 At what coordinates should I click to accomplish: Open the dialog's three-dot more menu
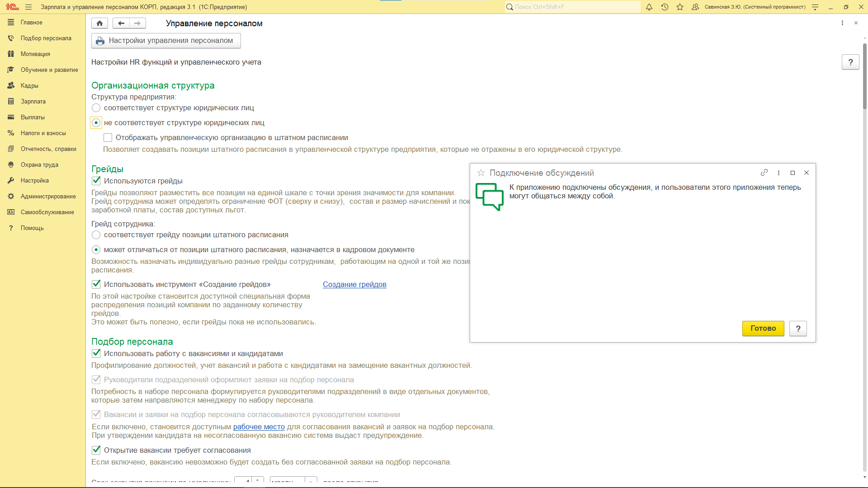click(778, 173)
